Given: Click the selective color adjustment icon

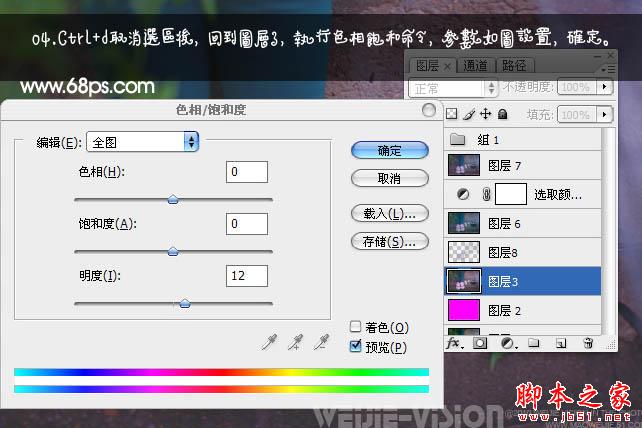Looking at the screenshot, I should point(463,194).
